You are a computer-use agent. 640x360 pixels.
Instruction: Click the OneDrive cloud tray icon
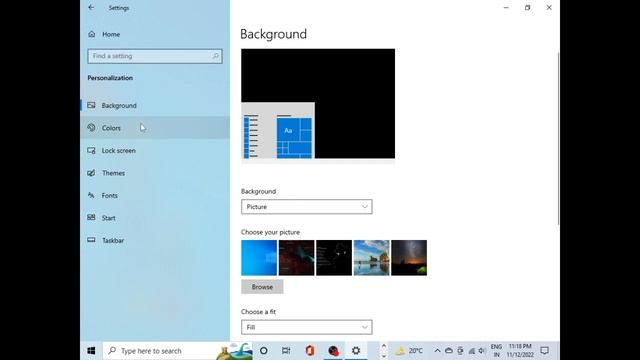click(449, 351)
